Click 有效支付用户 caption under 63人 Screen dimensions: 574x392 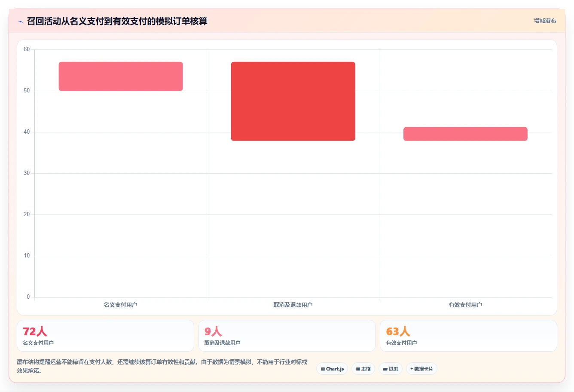tap(401, 343)
